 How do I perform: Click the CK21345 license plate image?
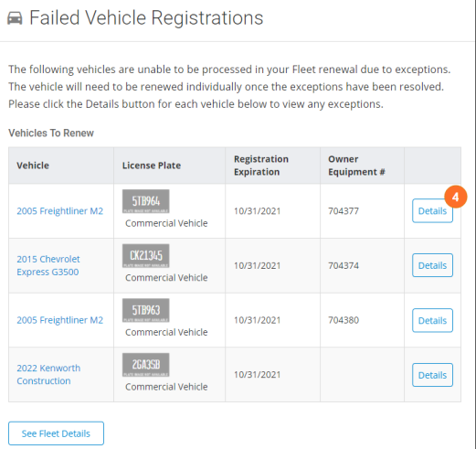click(x=146, y=256)
